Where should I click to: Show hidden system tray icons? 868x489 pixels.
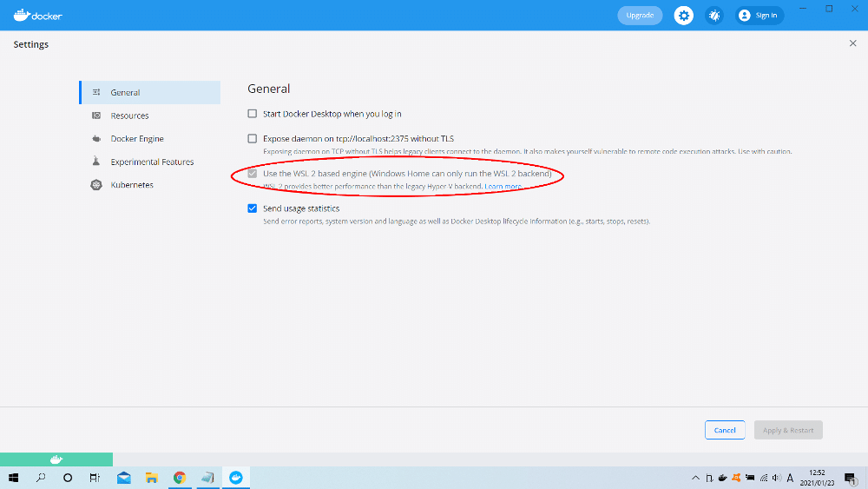696,478
